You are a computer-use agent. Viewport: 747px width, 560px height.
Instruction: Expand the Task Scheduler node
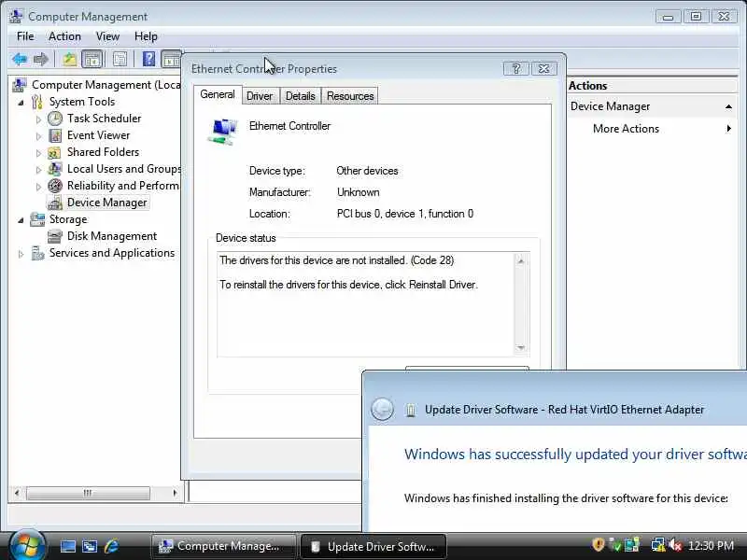38,119
